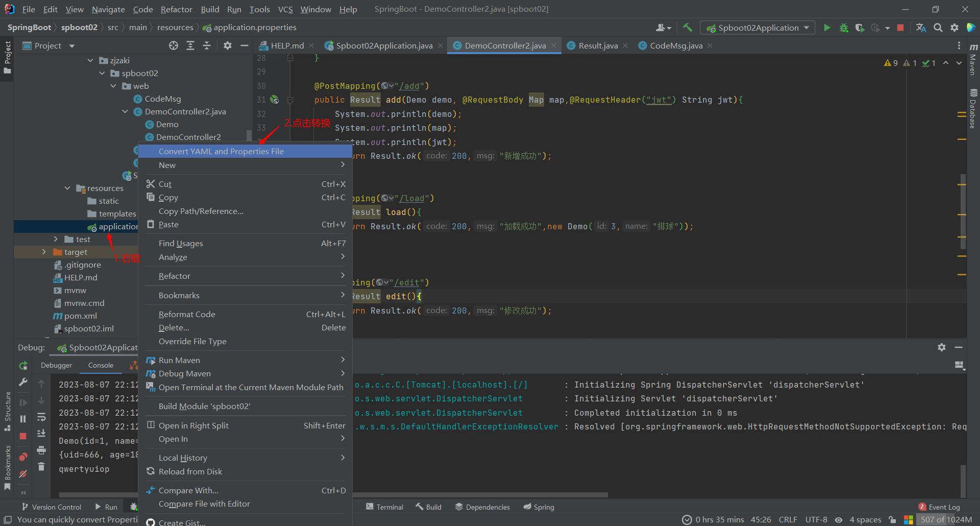Image resolution: width=980 pixels, height=526 pixels.
Task: Choose Copy Path/Reference in context menu
Action: (x=245, y=211)
